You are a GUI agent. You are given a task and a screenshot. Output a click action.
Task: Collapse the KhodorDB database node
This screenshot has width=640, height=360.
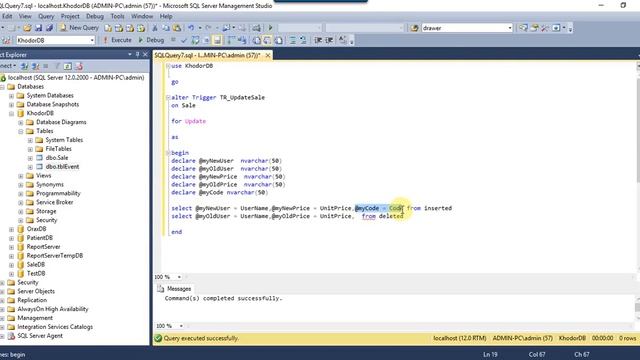coord(11,113)
